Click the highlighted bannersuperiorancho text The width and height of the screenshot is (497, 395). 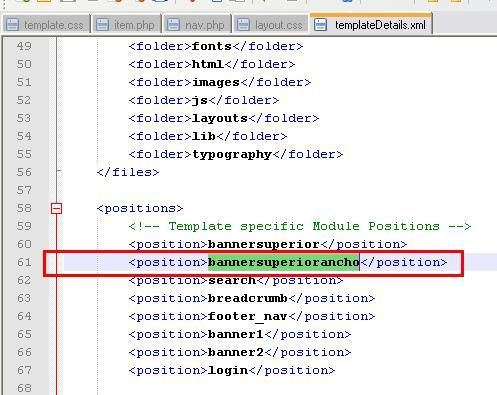[x=284, y=262]
